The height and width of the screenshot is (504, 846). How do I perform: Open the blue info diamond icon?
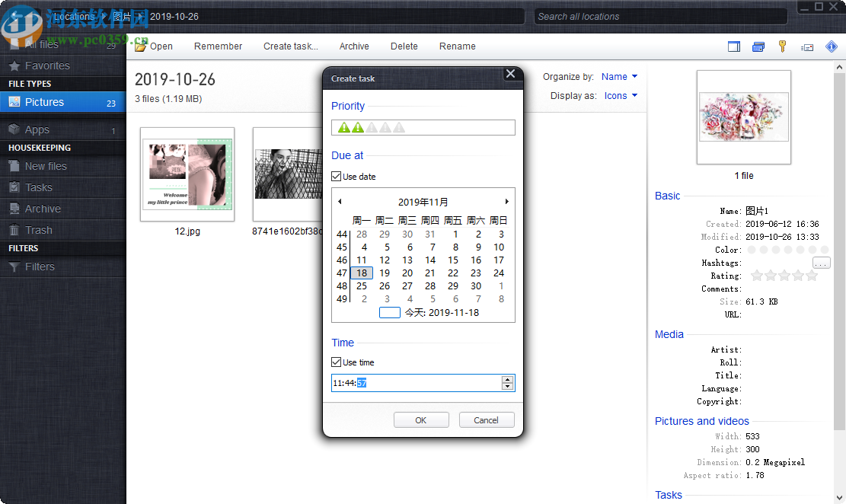click(x=832, y=46)
